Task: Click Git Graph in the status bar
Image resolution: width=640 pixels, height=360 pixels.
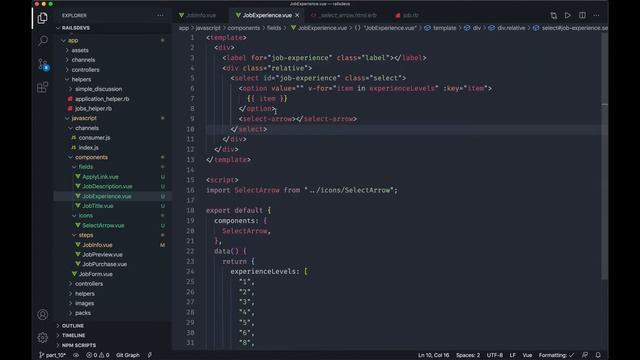Action: 128,355
